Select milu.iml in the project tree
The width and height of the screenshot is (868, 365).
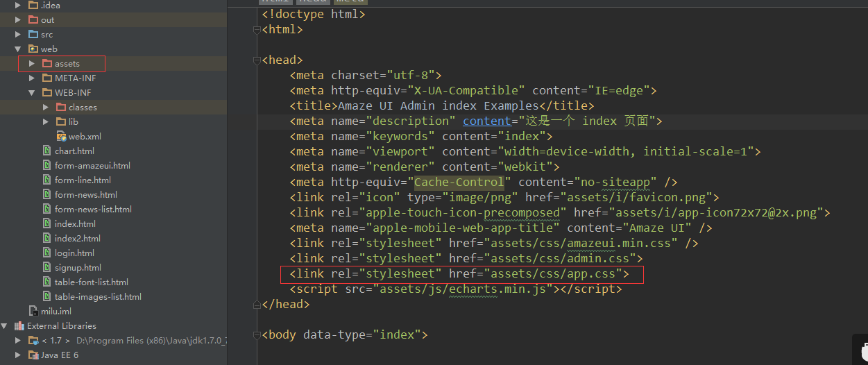pos(56,311)
